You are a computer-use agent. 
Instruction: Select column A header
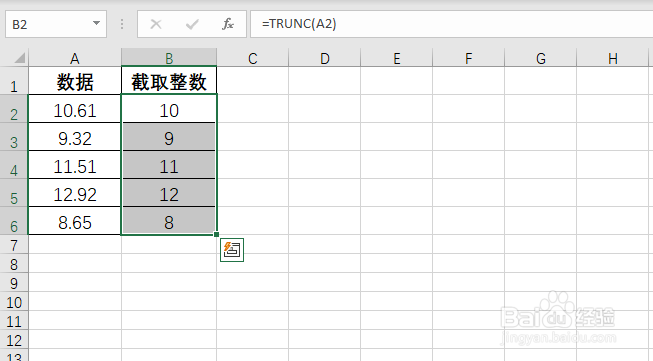75,58
